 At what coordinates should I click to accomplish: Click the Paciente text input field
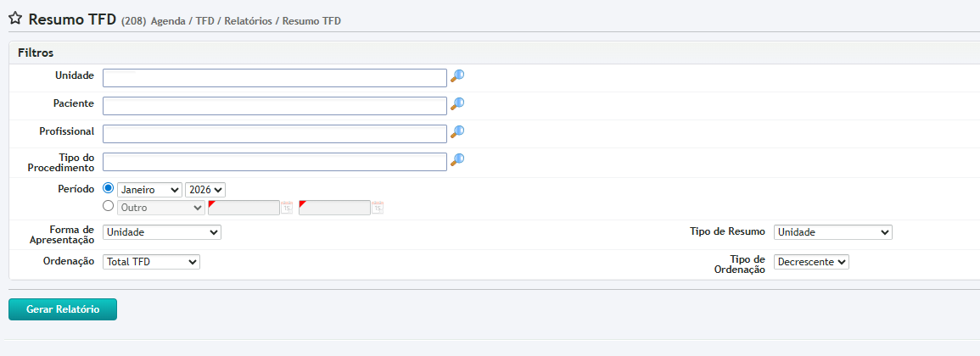click(274, 106)
